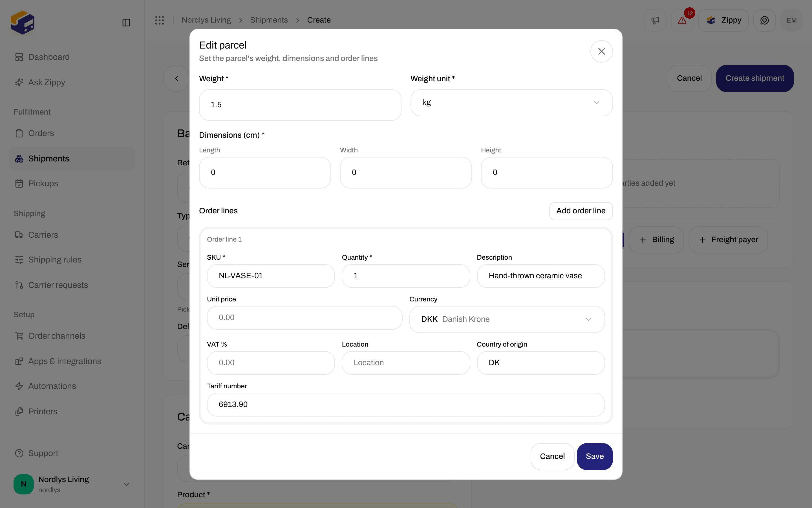Click Add order line button

581,211
